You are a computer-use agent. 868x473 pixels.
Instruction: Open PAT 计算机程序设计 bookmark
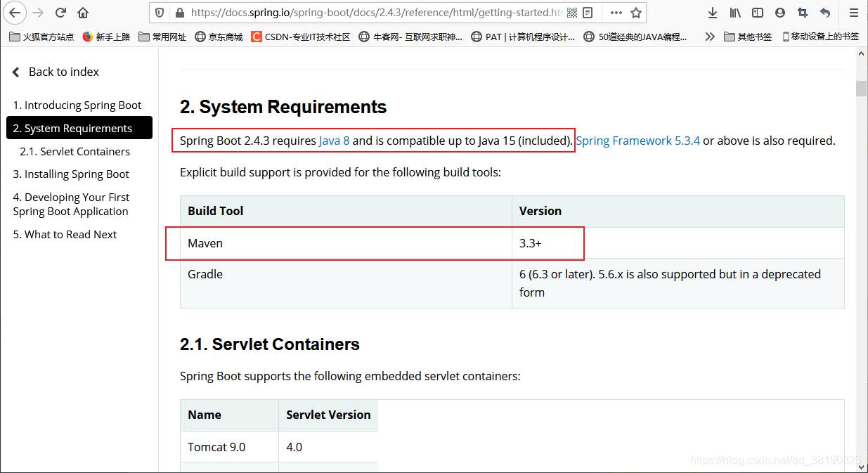tap(523, 37)
